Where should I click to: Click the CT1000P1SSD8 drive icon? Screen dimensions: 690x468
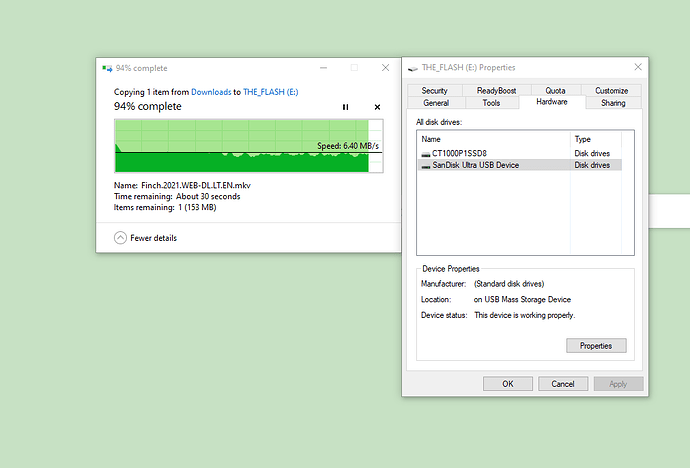[426, 154]
